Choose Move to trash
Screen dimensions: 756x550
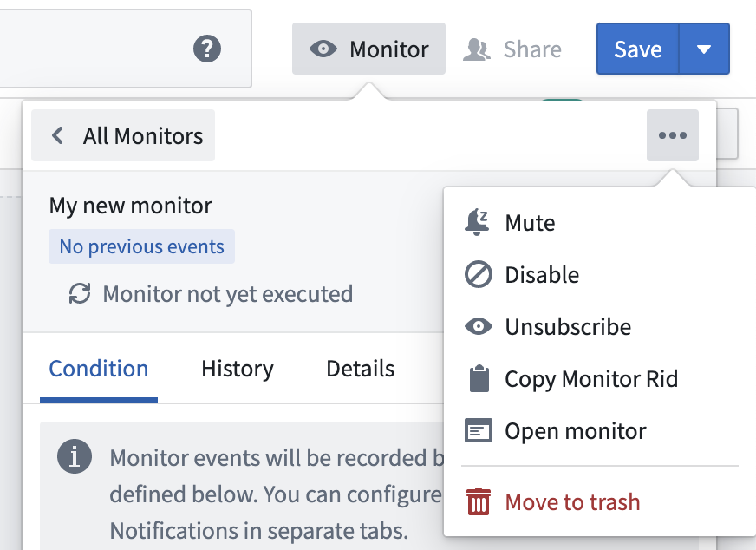click(599, 502)
